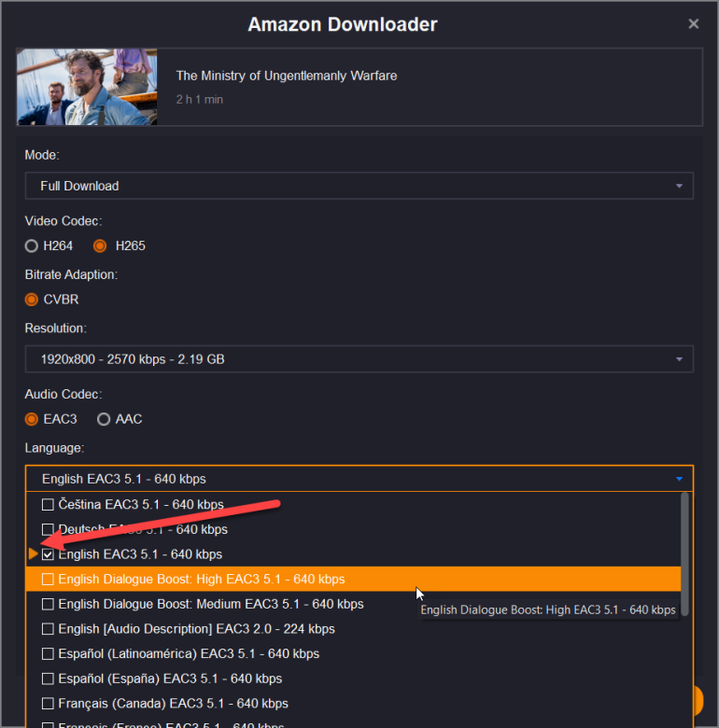Check Français (Canada) EAC3 5.1
This screenshot has width=719, height=728.
coord(48,704)
